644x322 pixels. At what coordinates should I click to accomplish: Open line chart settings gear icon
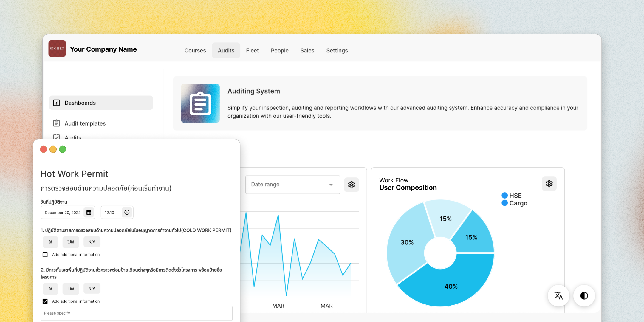coord(352,185)
